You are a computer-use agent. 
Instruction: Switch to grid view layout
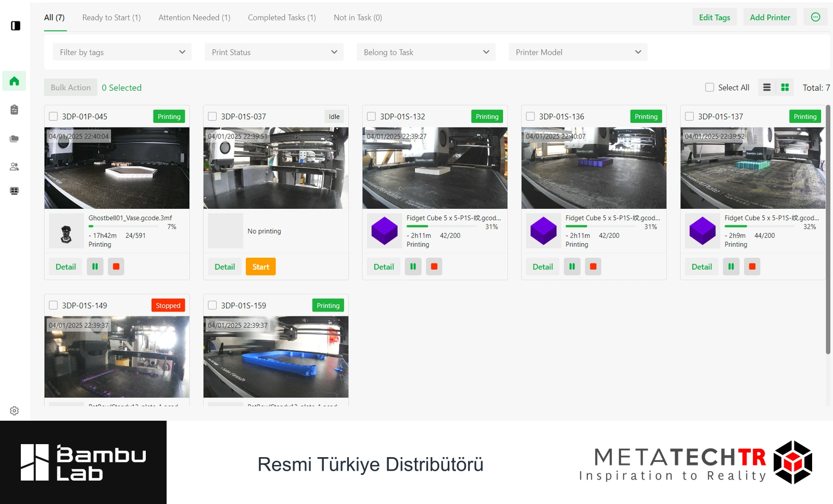(x=785, y=87)
